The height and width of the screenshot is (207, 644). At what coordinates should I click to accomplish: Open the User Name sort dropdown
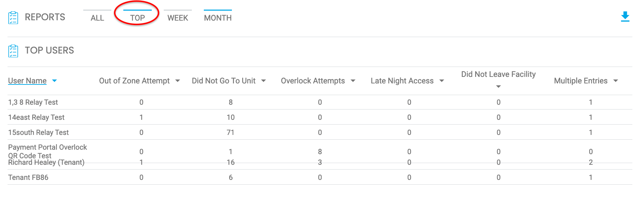point(55,81)
